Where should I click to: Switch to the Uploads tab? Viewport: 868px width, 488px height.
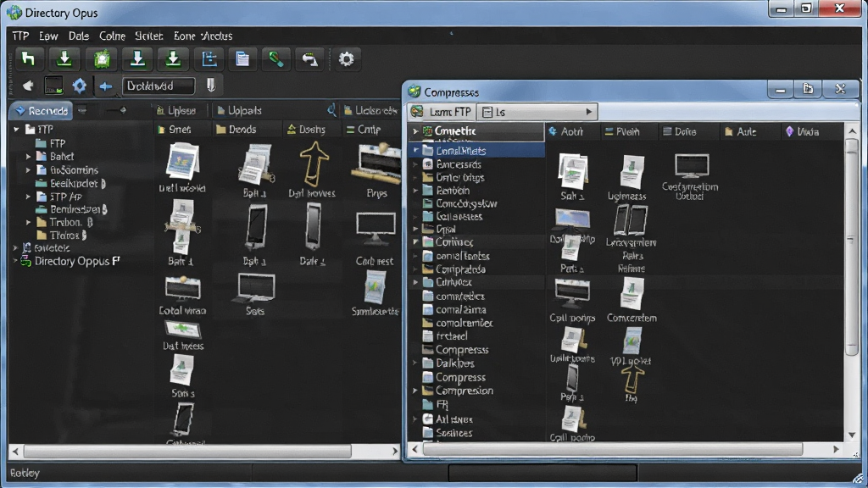[239, 111]
